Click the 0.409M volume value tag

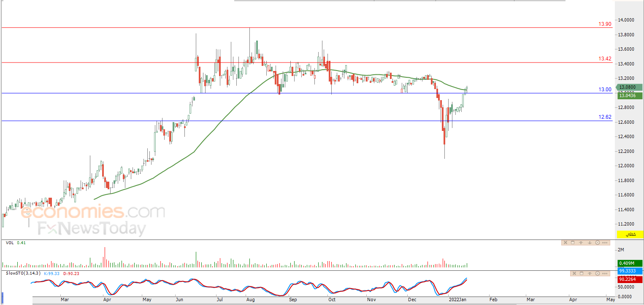[x=630, y=263]
